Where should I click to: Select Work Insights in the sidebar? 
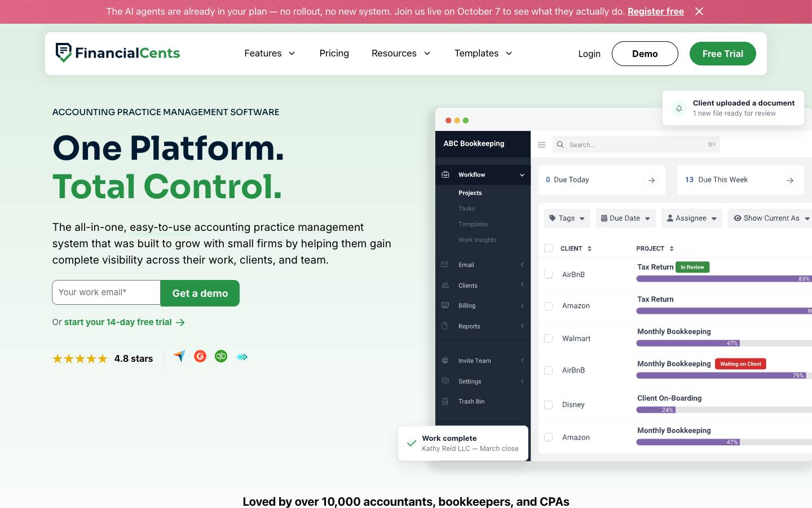tap(477, 240)
